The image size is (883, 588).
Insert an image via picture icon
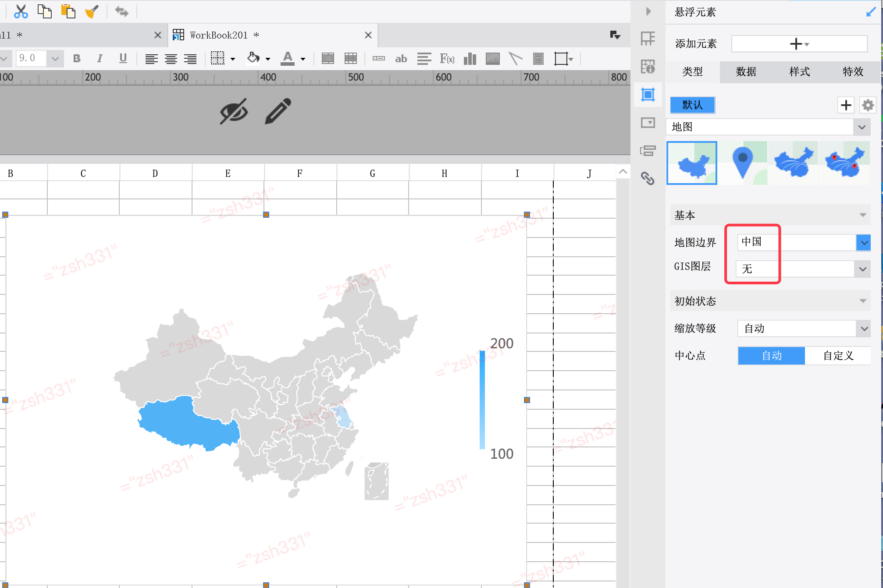(x=493, y=59)
